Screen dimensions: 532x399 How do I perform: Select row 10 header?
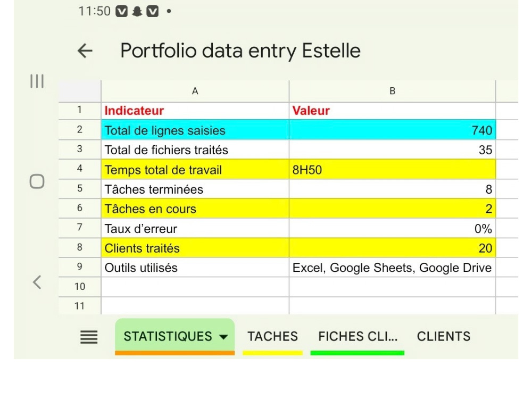79,287
